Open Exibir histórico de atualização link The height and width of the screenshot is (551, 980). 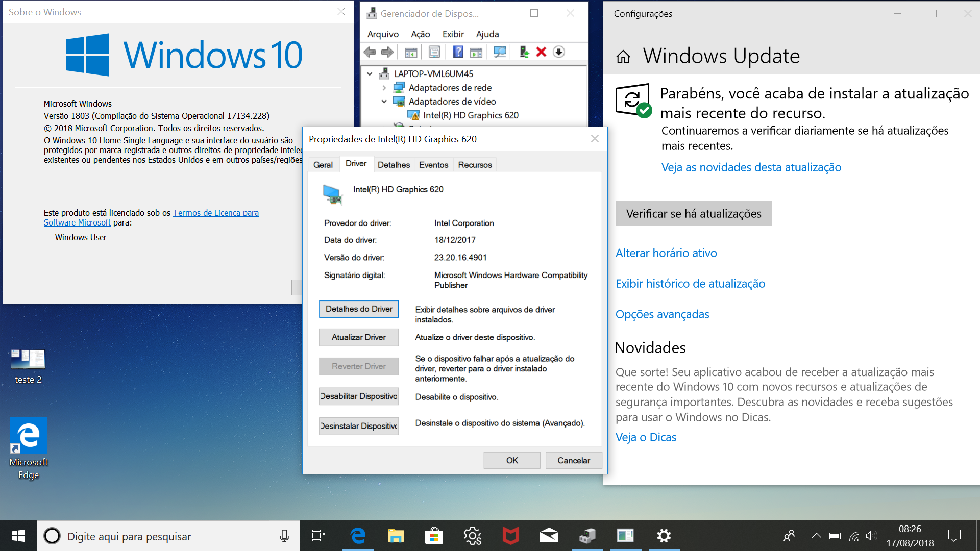coord(690,284)
